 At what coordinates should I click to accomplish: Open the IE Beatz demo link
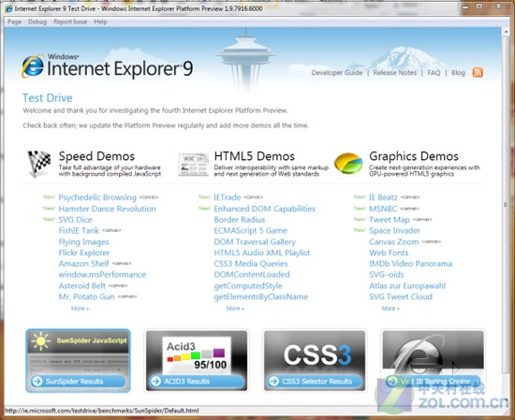coord(383,197)
